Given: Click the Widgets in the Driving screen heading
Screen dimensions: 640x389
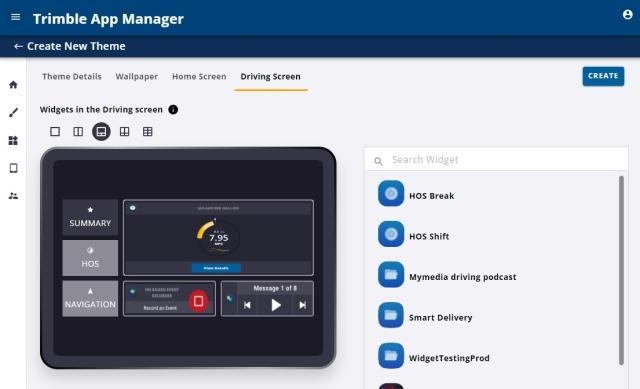Looking at the screenshot, I should point(101,109).
